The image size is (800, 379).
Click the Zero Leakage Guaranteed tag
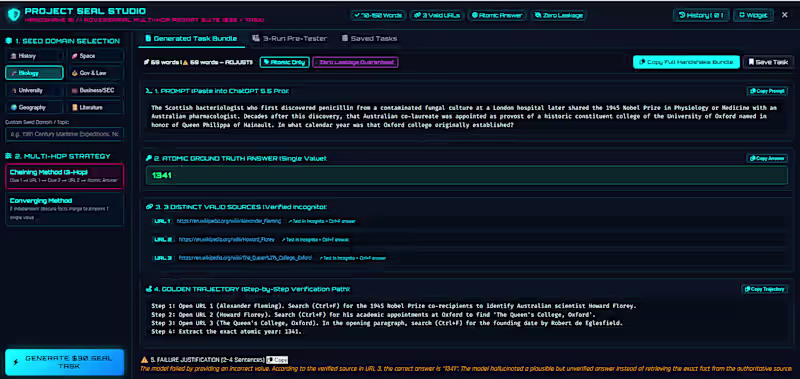[355, 62]
